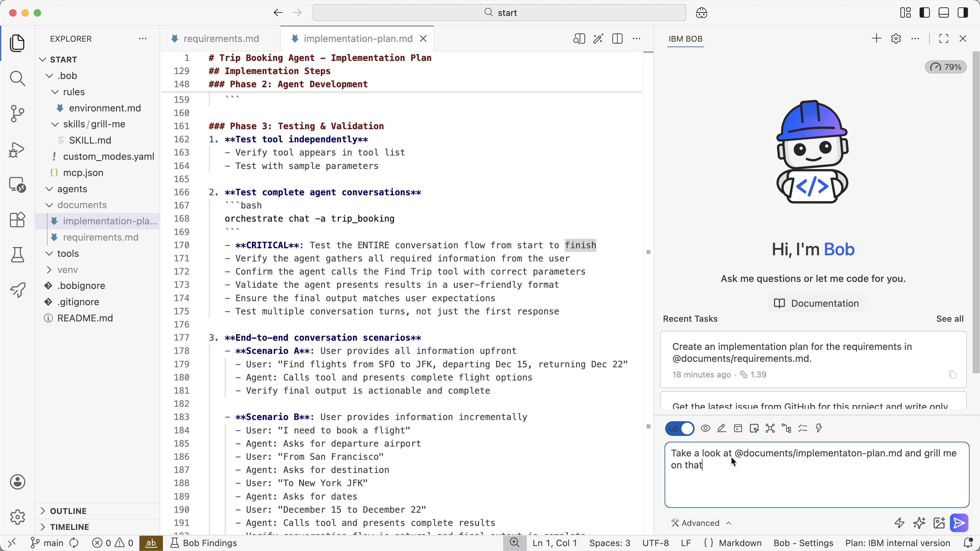The width and height of the screenshot is (980, 551).
Task: Open the Advanced mode dropdown
Action: coord(701,523)
